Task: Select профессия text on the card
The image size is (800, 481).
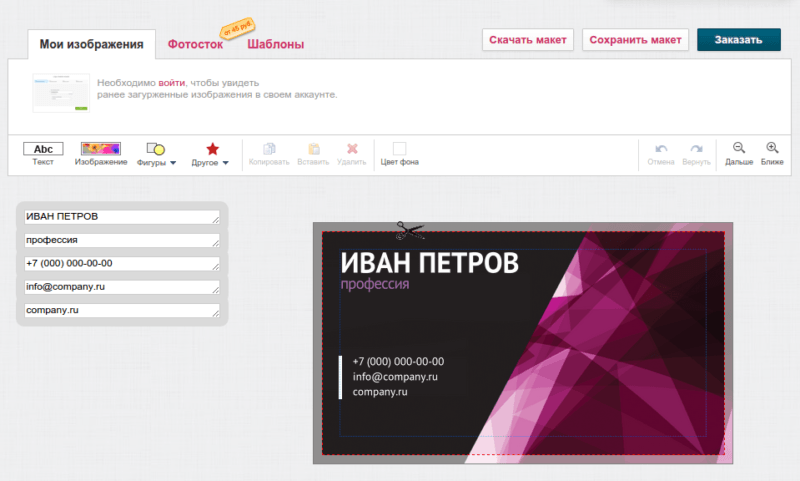Action: (x=375, y=284)
